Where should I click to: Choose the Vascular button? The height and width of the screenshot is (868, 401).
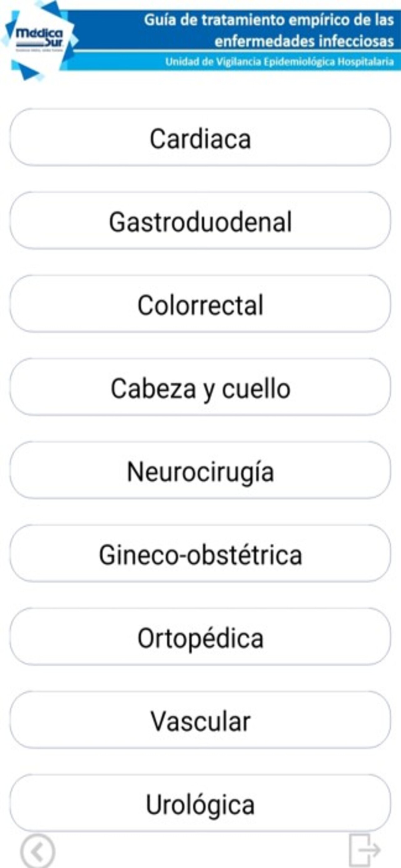tap(200, 720)
